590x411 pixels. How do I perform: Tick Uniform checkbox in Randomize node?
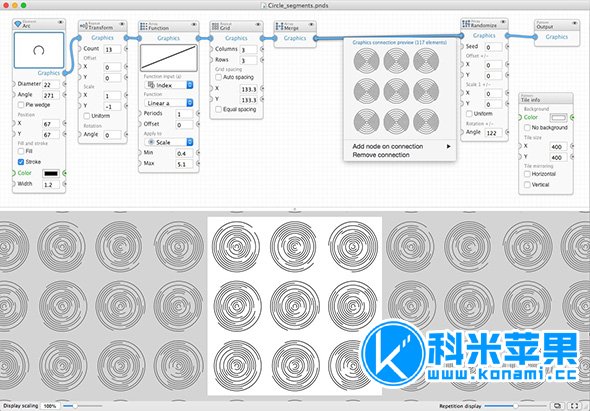[x=469, y=114]
